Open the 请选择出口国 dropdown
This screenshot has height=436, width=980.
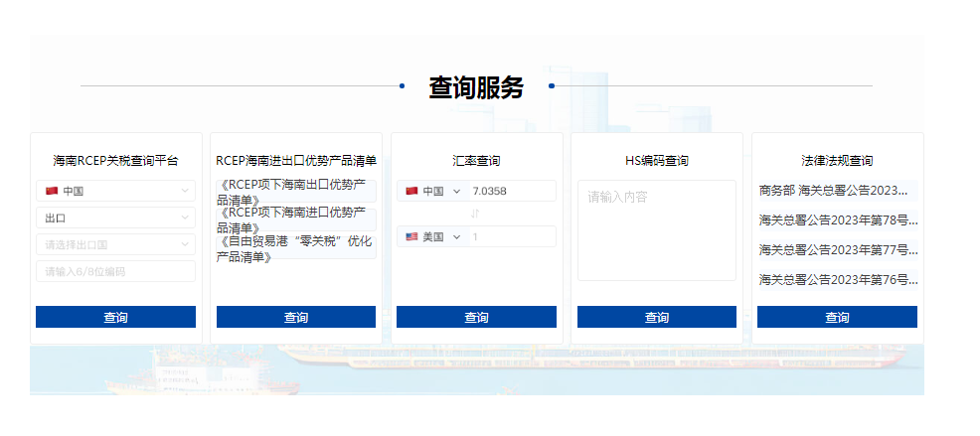coord(115,245)
